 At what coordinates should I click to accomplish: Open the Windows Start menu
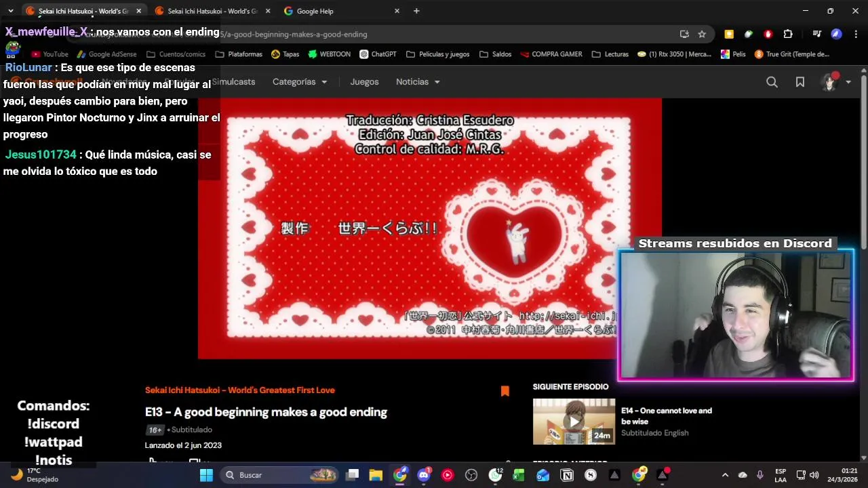(206, 475)
